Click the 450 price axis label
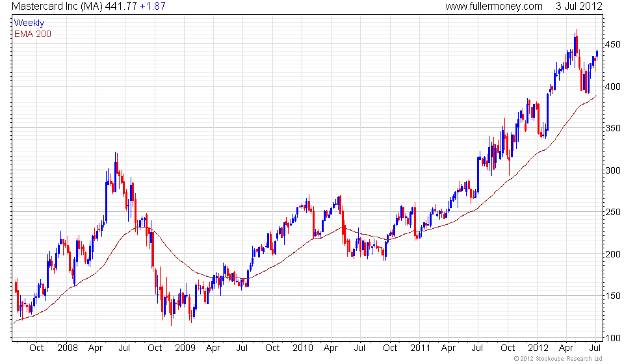Image resolution: width=637 pixels, height=364 pixels. pos(612,44)
